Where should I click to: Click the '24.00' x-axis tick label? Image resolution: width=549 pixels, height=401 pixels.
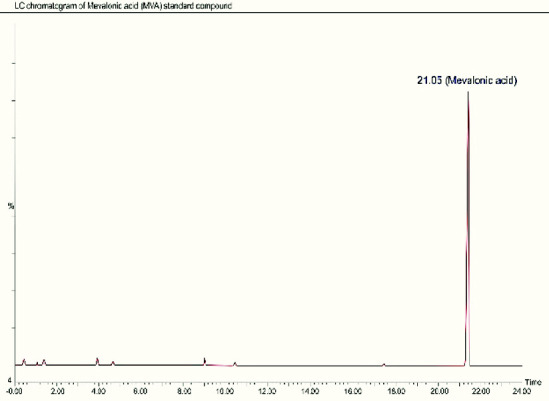click(522, 391)
